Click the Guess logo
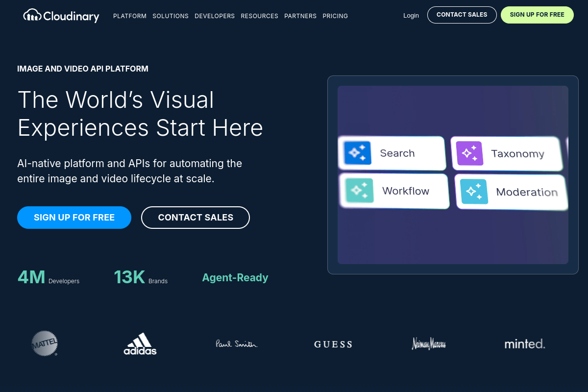Screen dimensions: 588x392 [x=333, y=344]
